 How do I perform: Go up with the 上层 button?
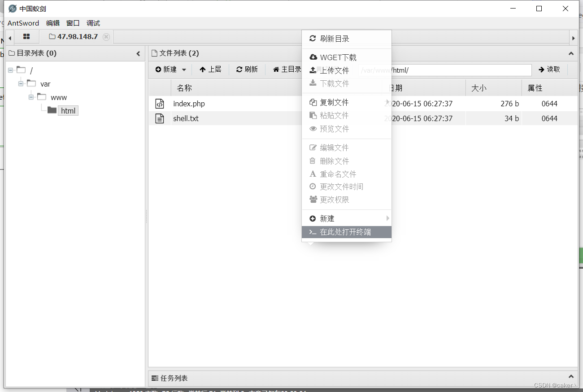(210, 70)
